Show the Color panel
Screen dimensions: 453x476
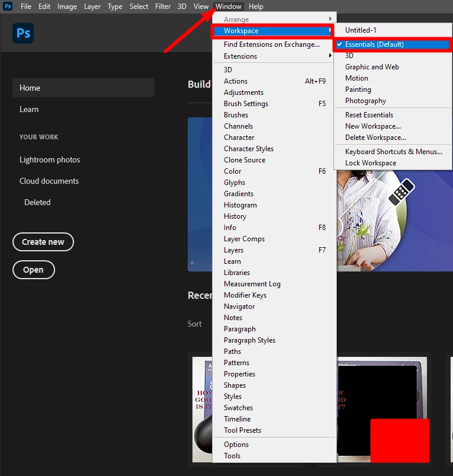[274, 171]
